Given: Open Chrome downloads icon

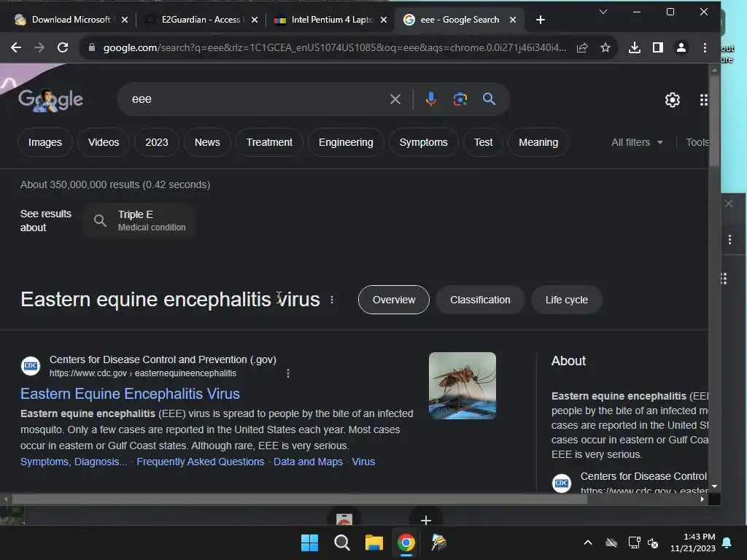Looking at the screenshot, I should point(634,47).
